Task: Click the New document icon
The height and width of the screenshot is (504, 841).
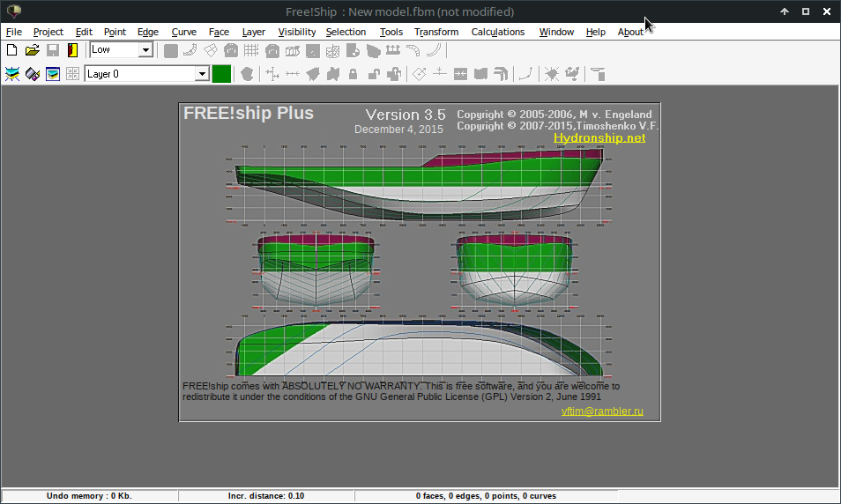Action: coord(11,50)
